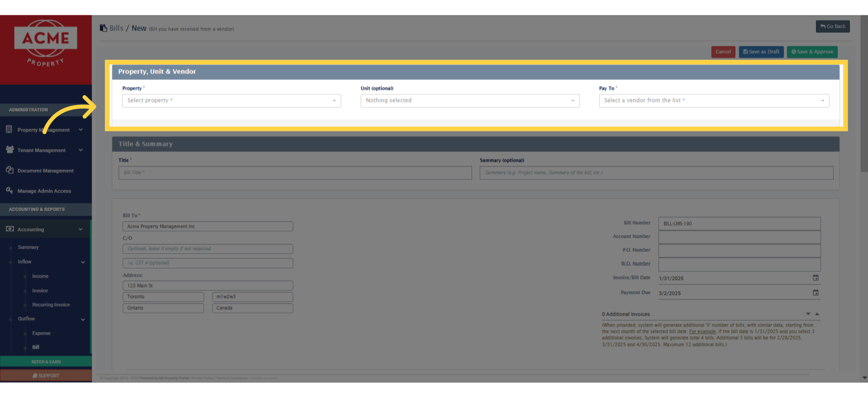
Task: Click the Manage Admin Access key icon
Action: 9,190
